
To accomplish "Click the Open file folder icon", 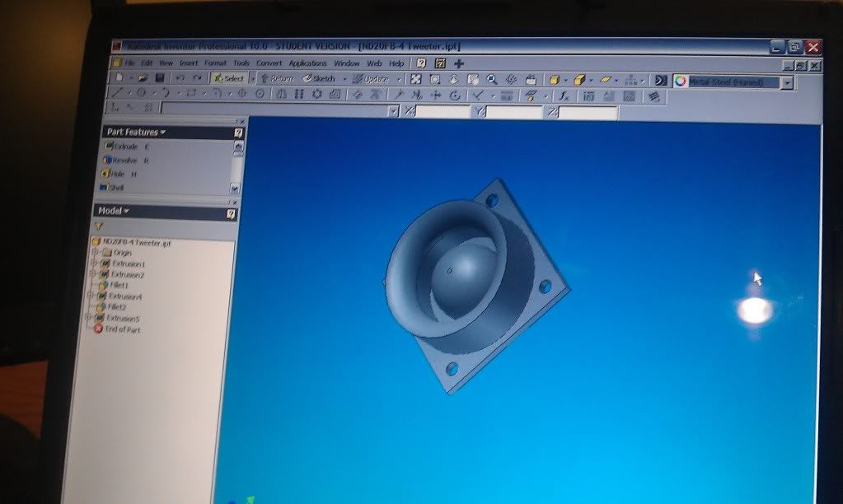I will tap(143, 78).
